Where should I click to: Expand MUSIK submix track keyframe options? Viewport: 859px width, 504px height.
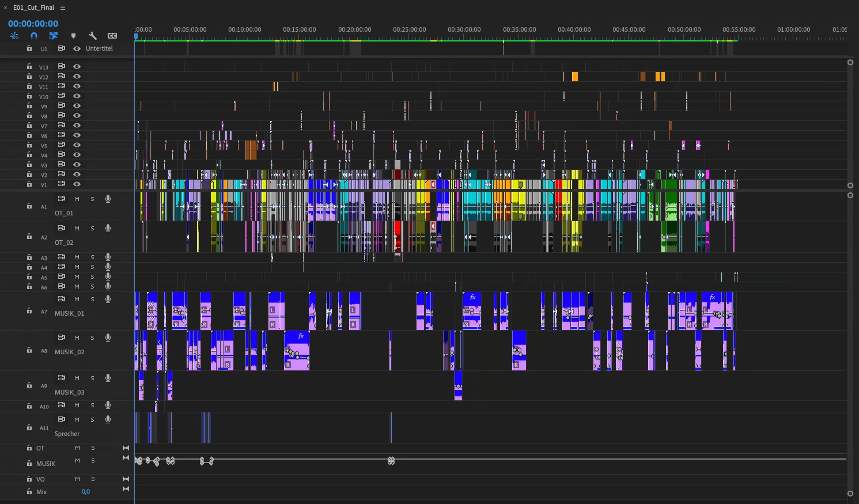click(126, 458)
